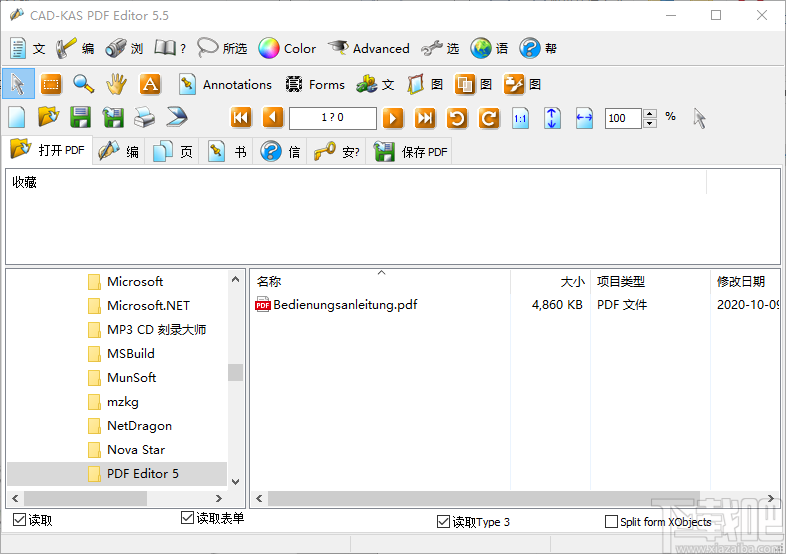Switch to the 页 pages tab

click(x=172, y=151)
